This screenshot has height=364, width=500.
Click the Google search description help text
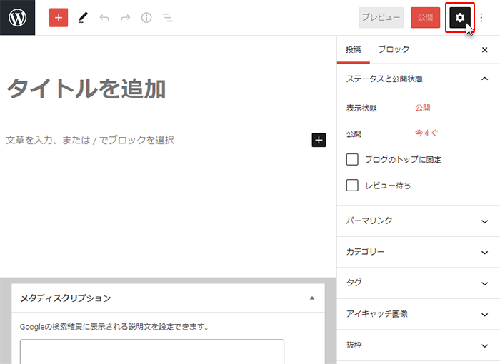click(114, 327)
